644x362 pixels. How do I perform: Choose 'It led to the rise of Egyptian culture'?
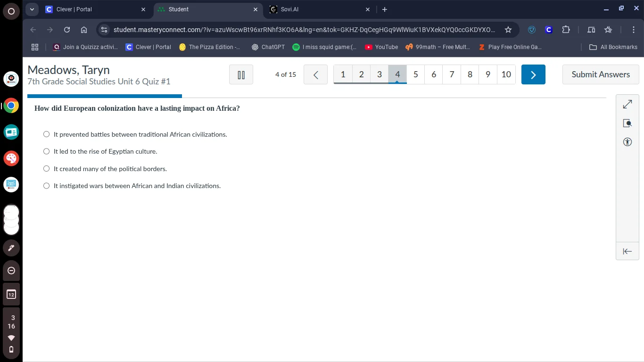pyautogui.click(x=46, y=151)
